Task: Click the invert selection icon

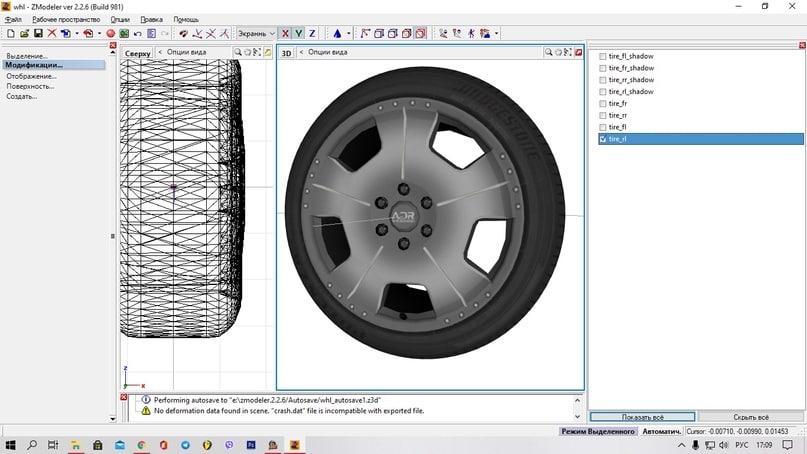Action: pos(457,33)
